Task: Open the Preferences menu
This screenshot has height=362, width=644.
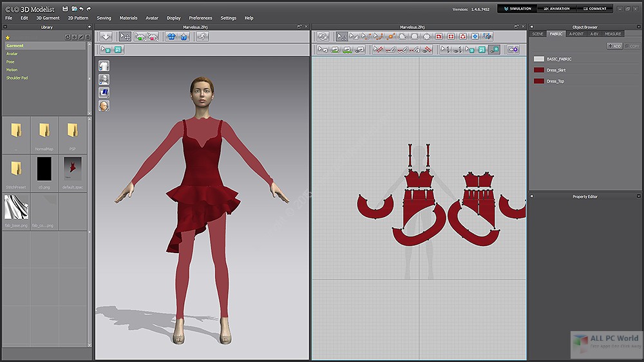Action: (x=200, y=18)
